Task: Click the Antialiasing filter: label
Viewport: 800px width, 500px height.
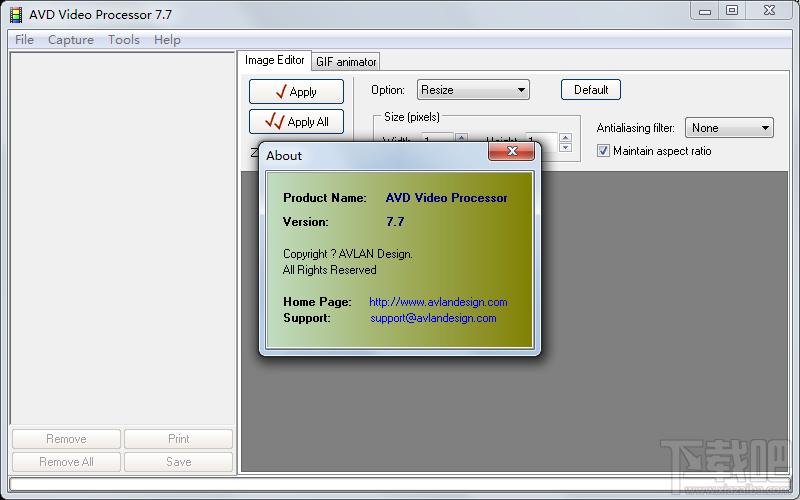Action: [x=636, y=128]
